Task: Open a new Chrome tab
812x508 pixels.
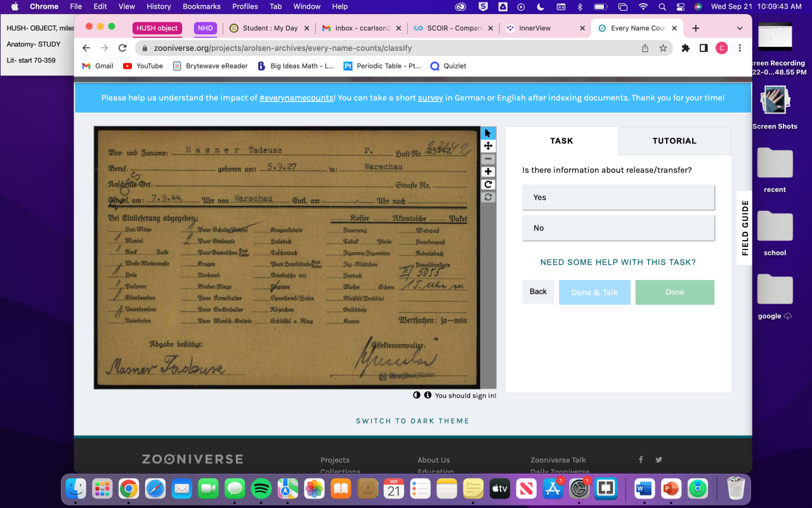Action: (x=695, y=28)
